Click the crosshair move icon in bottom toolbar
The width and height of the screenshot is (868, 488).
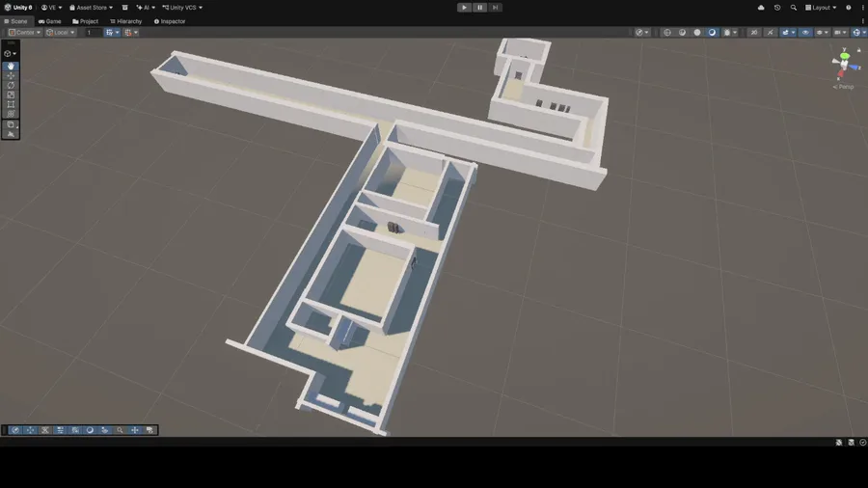pyautogui.click(x=134, y=430)
